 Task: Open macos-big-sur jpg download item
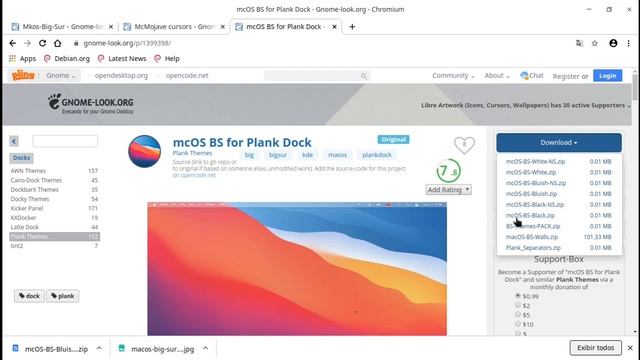click(157, 349)
